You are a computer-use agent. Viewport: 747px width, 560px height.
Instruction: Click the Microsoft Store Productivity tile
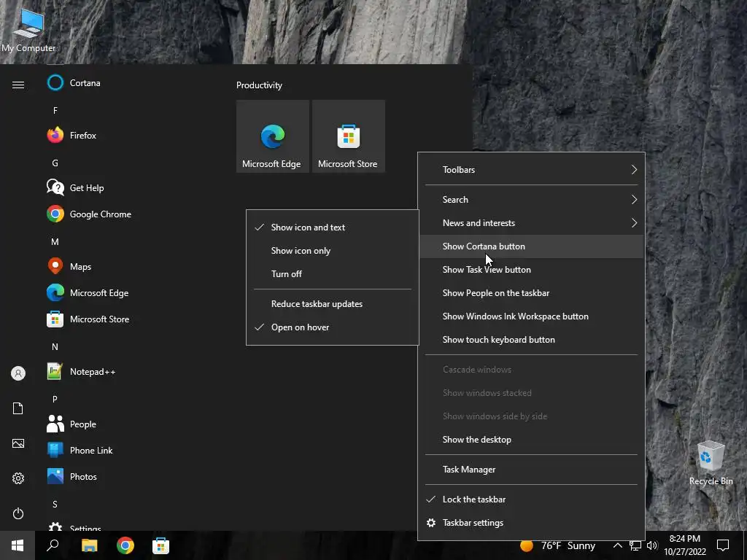pyautogui.click(x=348, y=136)
